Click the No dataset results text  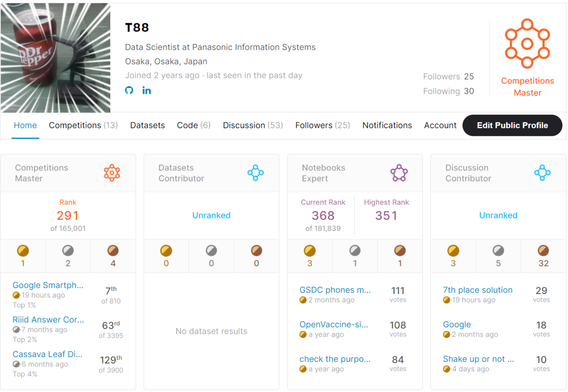[x=212, y=331]
